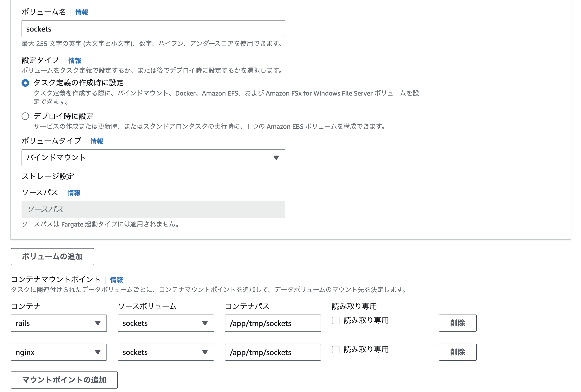The image size is (581, 392).
Task: Click ボリュームの追加 button
Action: (52, 256)
